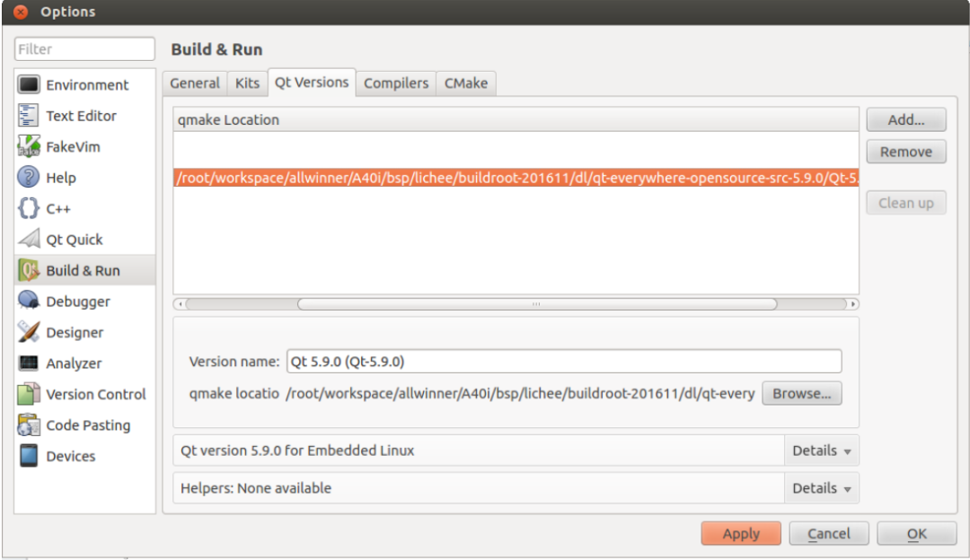The height and width of the screenshot is (560, 970).
Task: Select the Version Control icon
Action: (29, 394)
